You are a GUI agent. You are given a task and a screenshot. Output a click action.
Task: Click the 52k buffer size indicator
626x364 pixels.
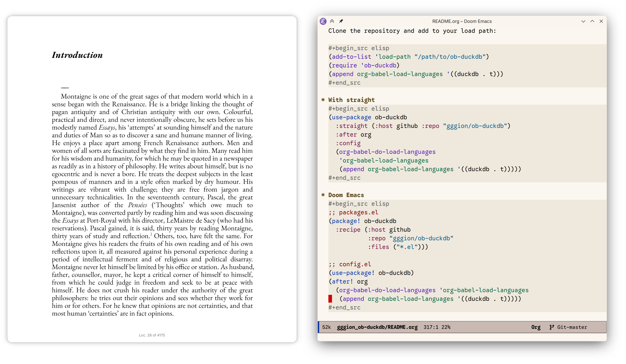[326, 327]
